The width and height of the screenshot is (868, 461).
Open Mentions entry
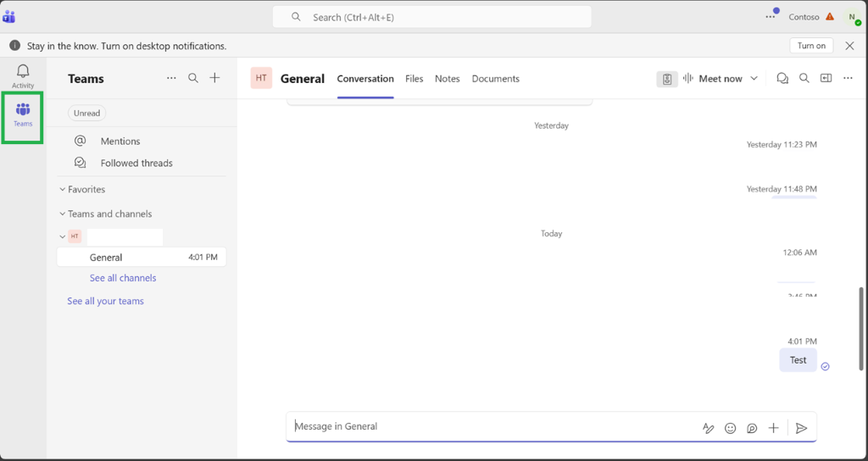coord(120,142)
